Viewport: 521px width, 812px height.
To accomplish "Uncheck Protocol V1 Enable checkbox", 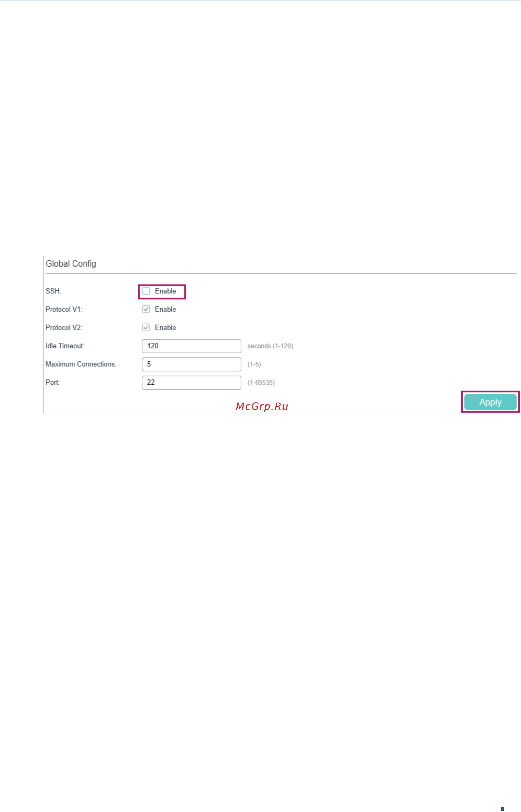I will tap(146, 309).
